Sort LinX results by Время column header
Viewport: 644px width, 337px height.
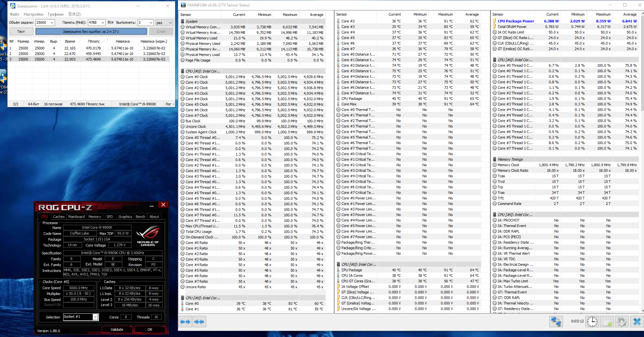point(70,41)
